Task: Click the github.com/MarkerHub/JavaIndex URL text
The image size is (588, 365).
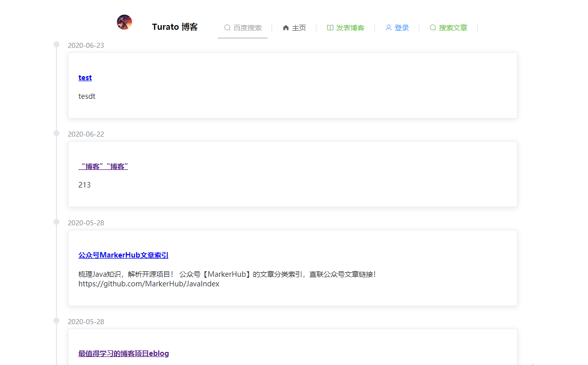Action: click(x=149, y=284)
